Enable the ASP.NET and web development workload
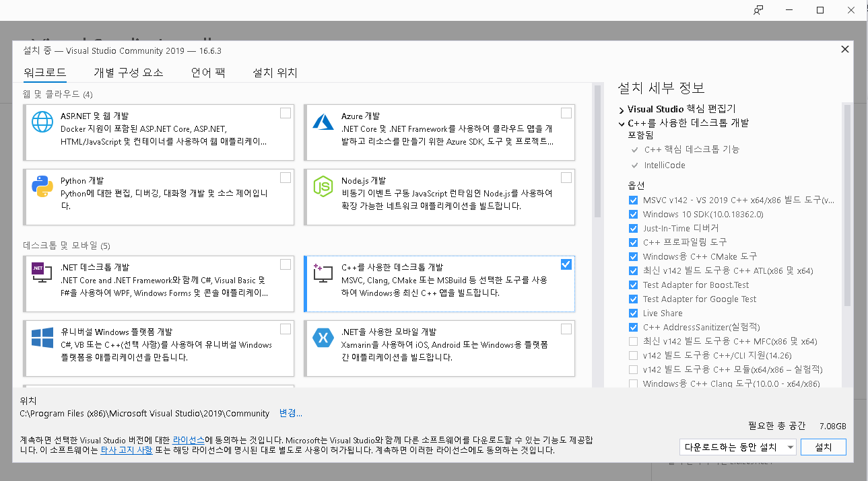The width and height of the screenshot is (868, 481). [286, 113]
